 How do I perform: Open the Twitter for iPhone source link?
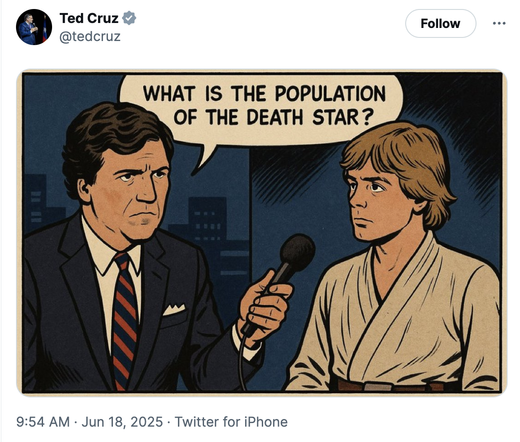pos(231,422)
